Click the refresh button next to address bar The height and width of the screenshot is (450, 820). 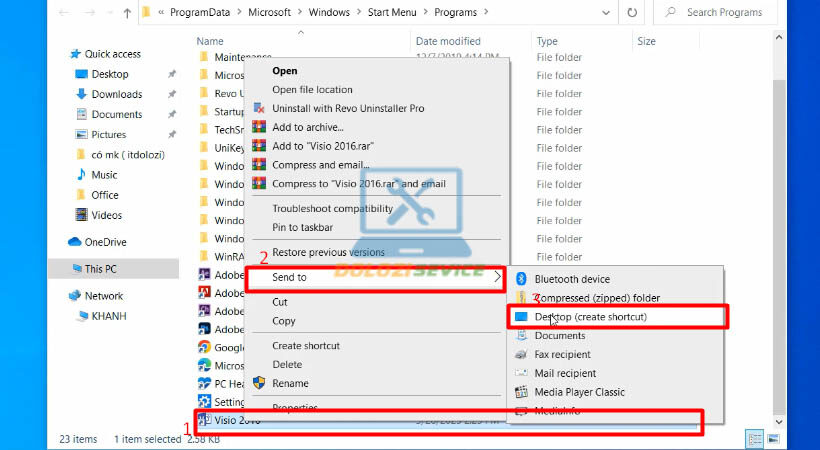[x=632, y=13]
